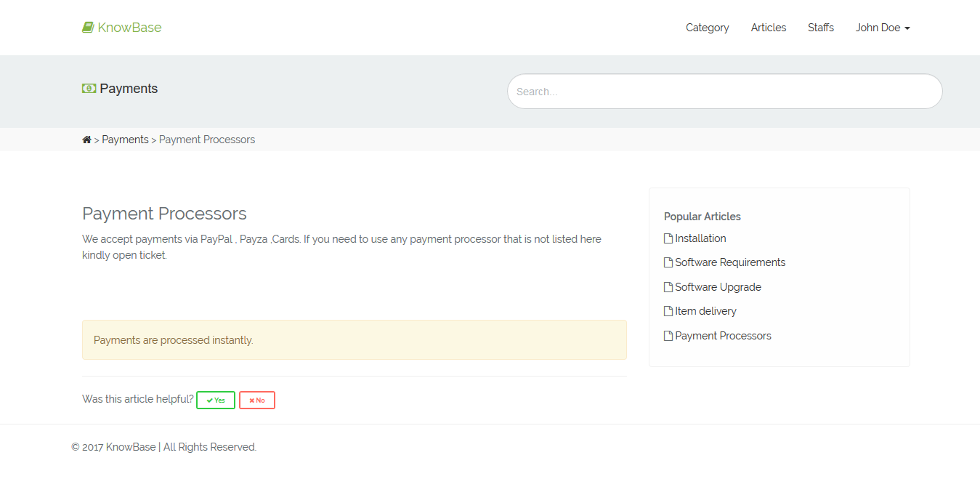Open the Software Upgrade article link
The height and width of the screenshot is (479, 980).
tap(718, 287)
